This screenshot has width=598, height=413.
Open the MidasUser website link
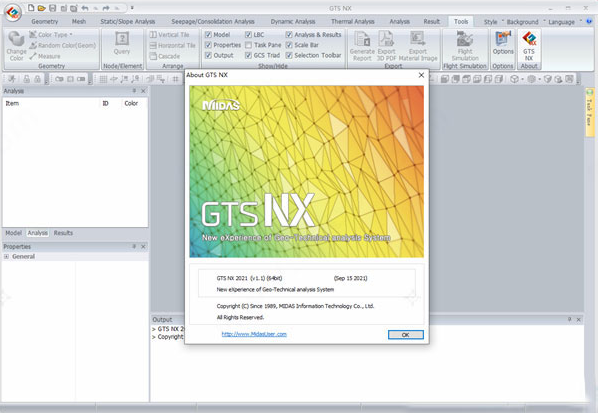pos(254,334)
